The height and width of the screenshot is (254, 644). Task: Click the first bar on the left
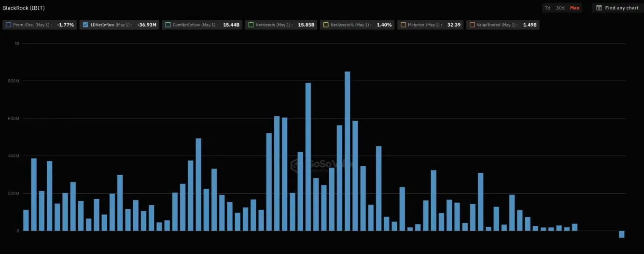pos(26,220)
